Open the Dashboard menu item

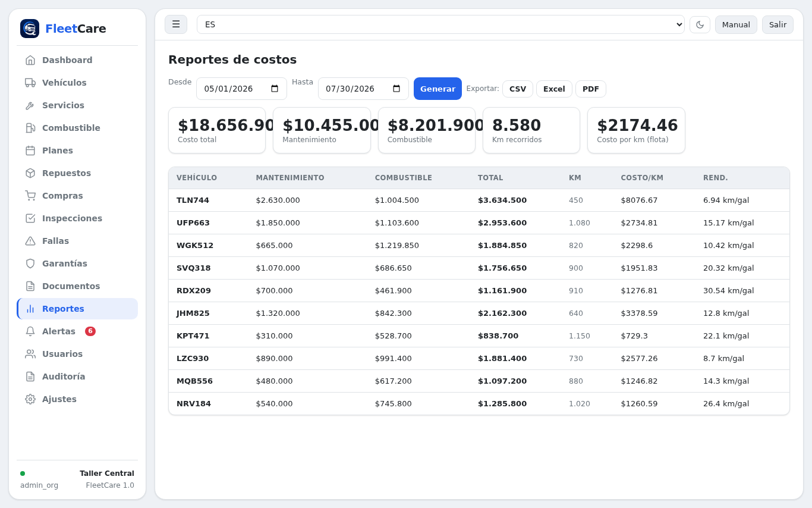coord(77,60)
